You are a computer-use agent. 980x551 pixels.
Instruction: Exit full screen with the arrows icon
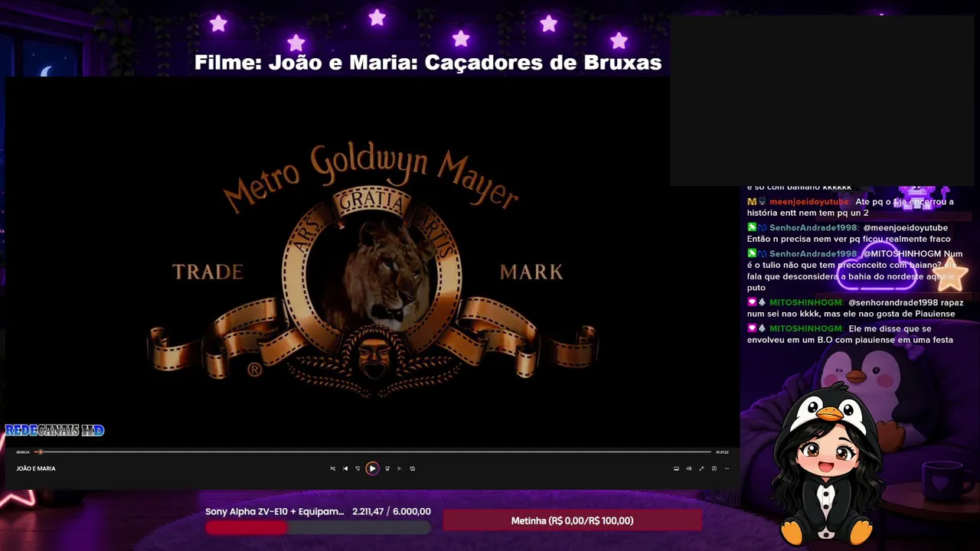[701, 468]
